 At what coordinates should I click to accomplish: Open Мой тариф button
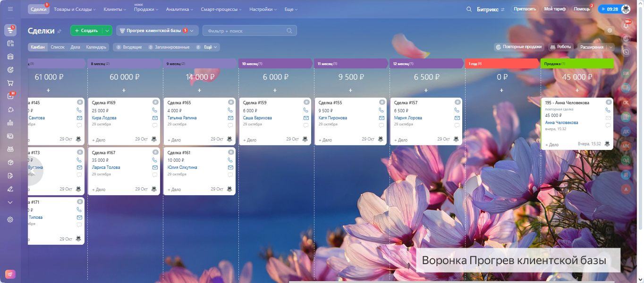(x=555, y=9)
